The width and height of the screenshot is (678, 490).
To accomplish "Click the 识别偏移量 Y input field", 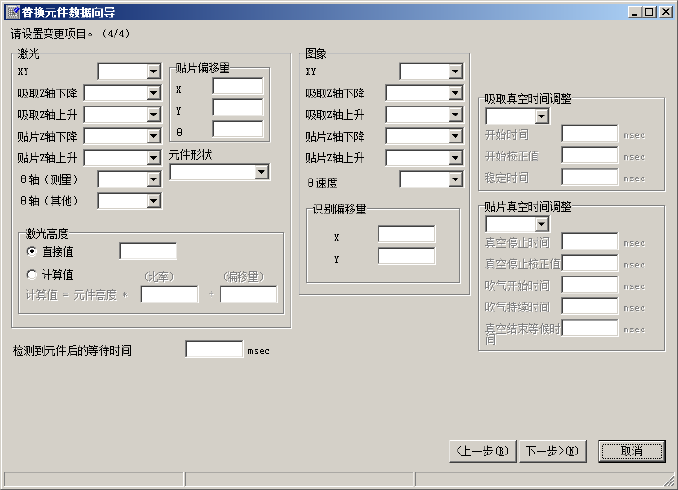I will coord(406,256).
